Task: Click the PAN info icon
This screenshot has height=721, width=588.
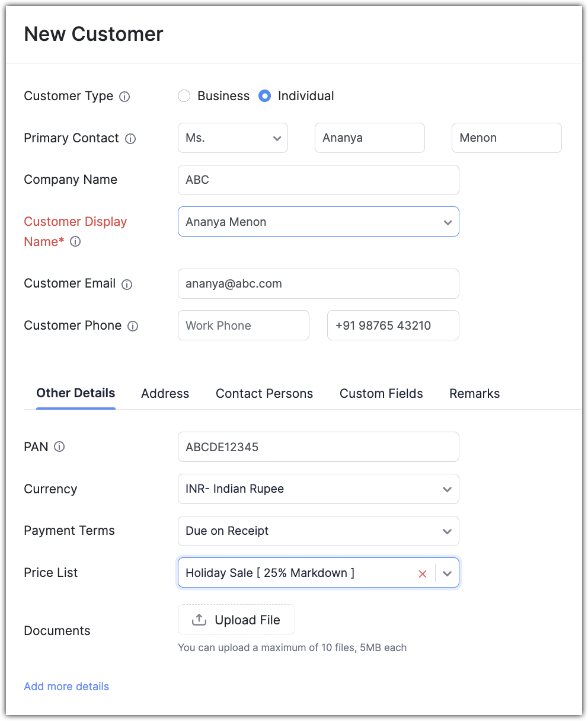Action: pos(59,447)
